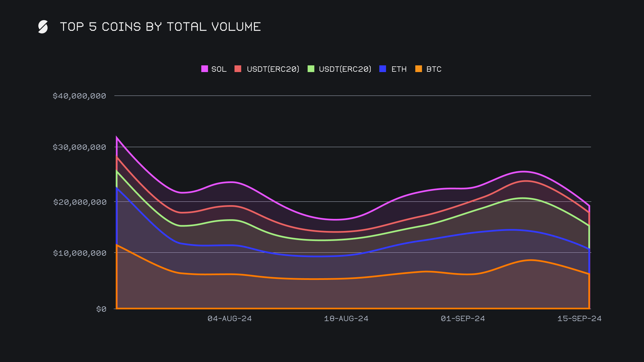Select the $40,000,000 y-axis label

coord(79,96)
